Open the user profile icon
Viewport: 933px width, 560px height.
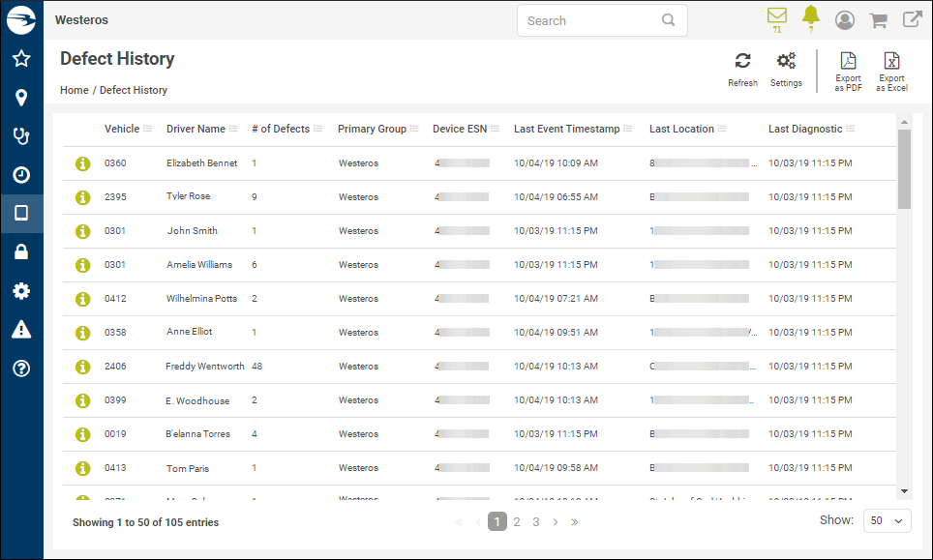pos(844,20)
